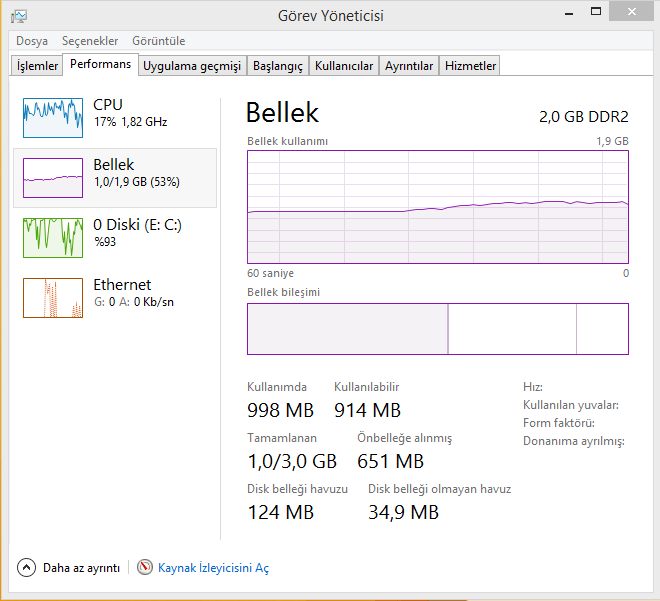Open the Kaynak İzleyicisini Aç link
The image size is (660, 601).
213,568
